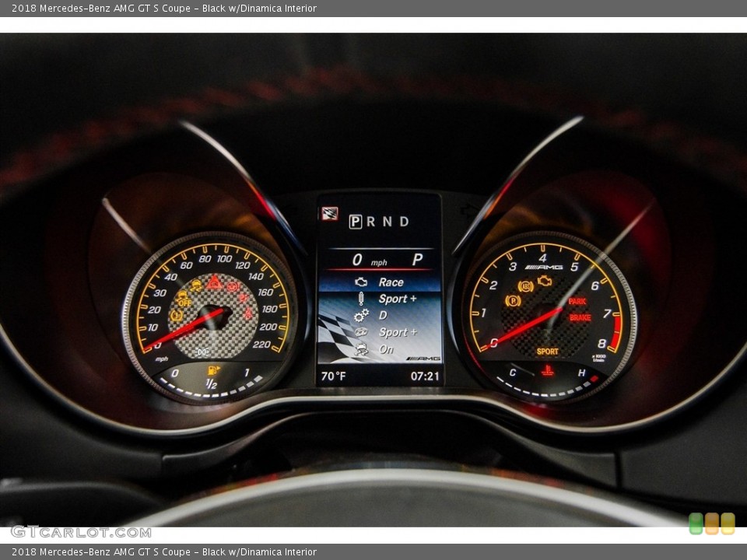Click the 160 mark on the speedometer
The height and width of the screenshot is (560, 747).
click(x=265, y=292)
